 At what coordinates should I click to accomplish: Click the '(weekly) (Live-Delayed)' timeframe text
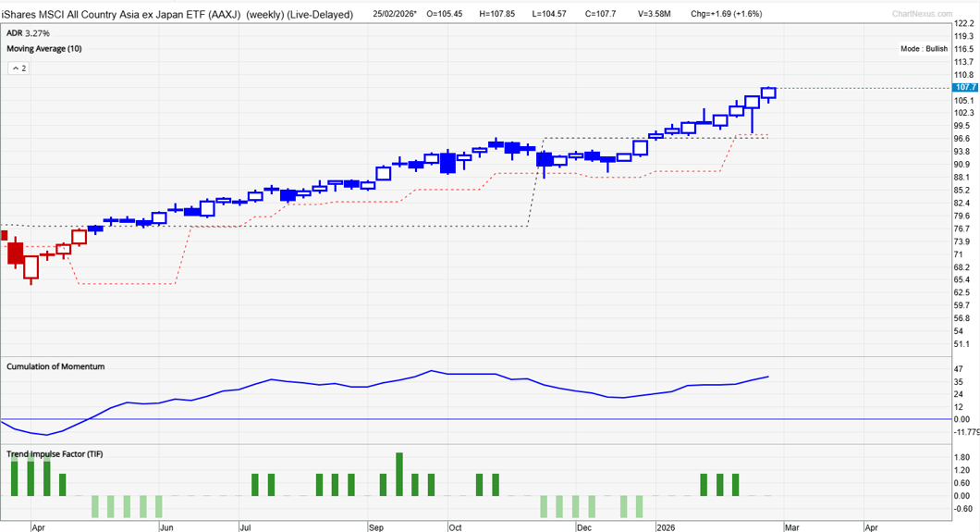300,14
